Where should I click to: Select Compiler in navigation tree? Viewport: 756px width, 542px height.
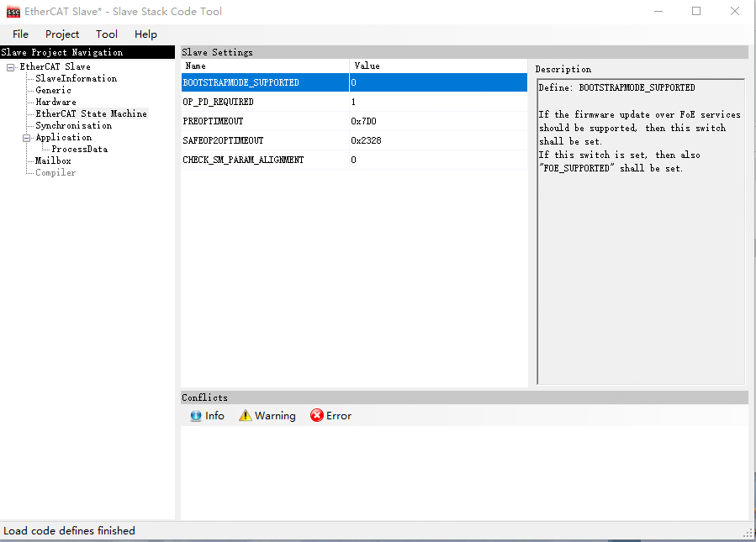click(56, 172)
